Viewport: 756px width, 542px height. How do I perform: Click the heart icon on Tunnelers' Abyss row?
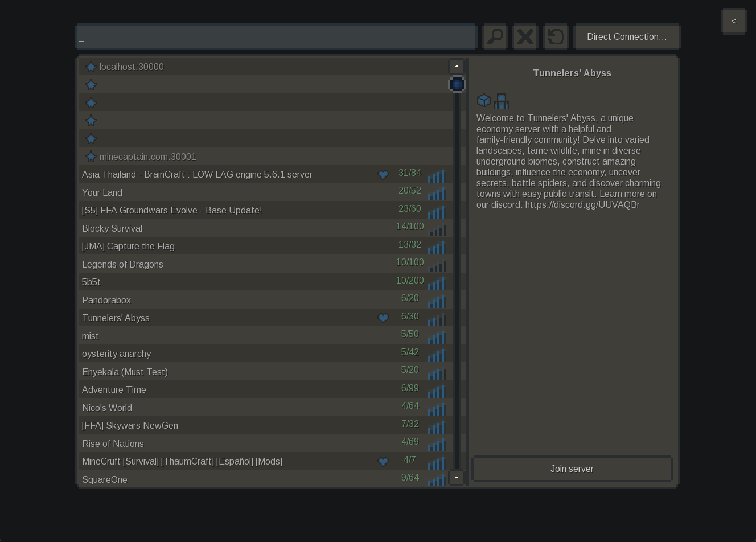383,318
